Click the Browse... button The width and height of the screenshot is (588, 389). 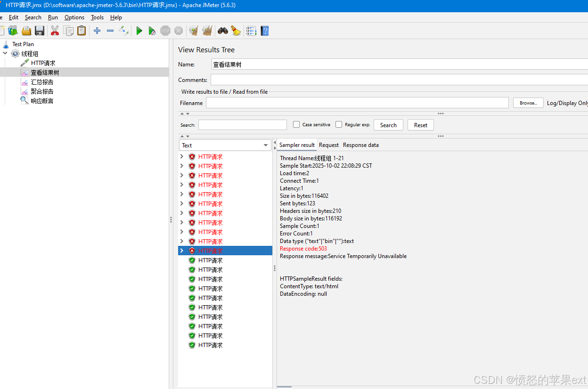[528, 103]
